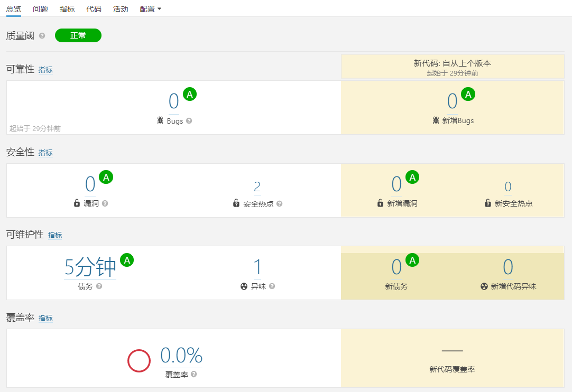572x392 pixels.
Task: Click the help icon next to 覆盖率
Action: click(x=194, y=374)
